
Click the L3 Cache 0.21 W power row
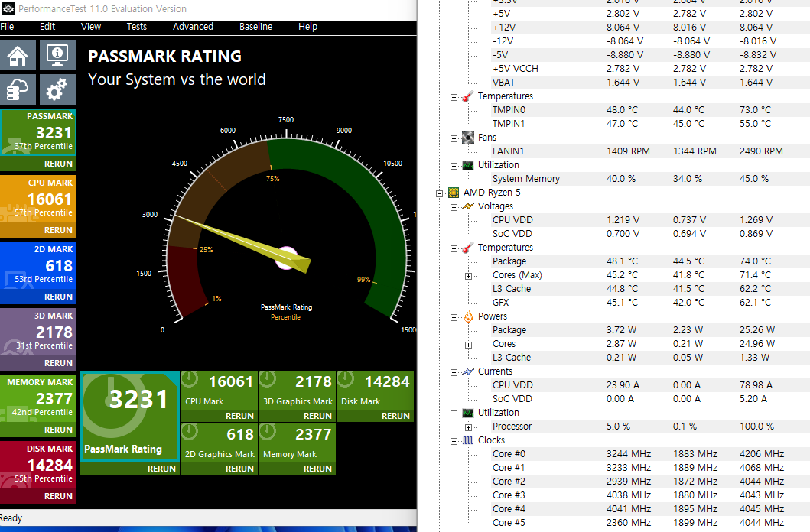point(650,358)
